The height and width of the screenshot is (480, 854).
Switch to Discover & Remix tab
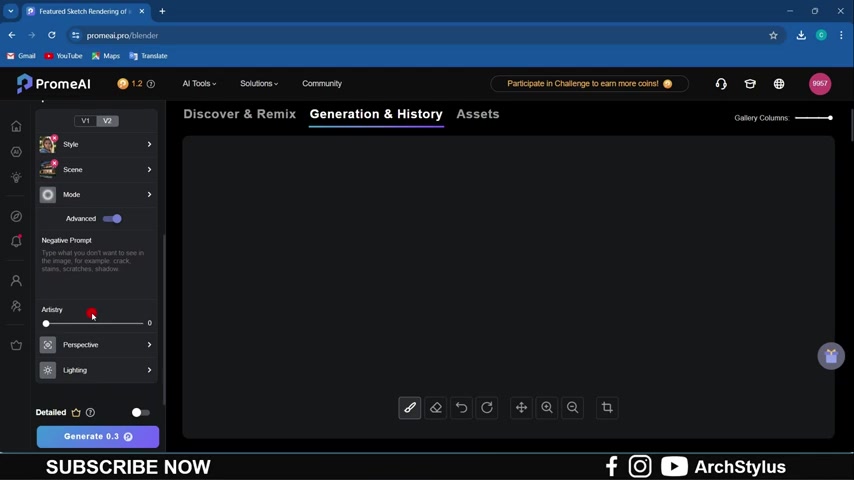(x=240, y=115)
